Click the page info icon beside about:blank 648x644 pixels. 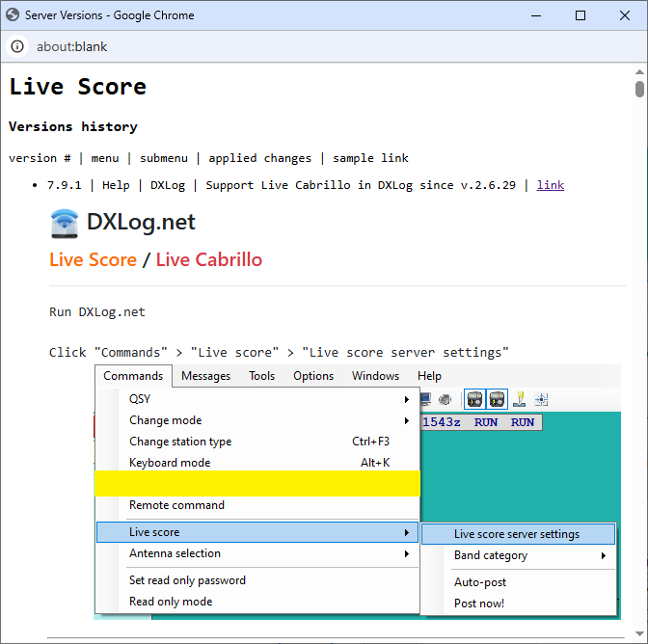coord(17,46)
